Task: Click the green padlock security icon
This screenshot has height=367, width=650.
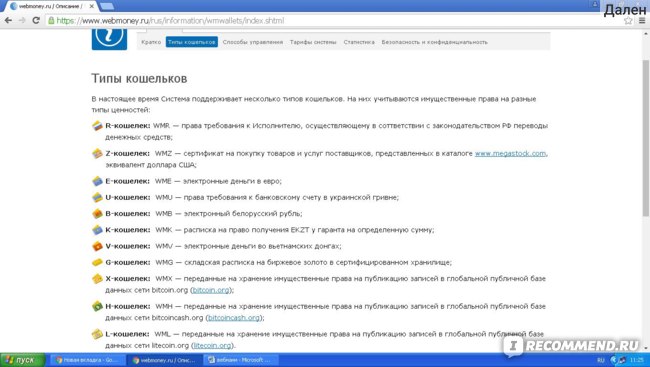Action: pos(51,20)
